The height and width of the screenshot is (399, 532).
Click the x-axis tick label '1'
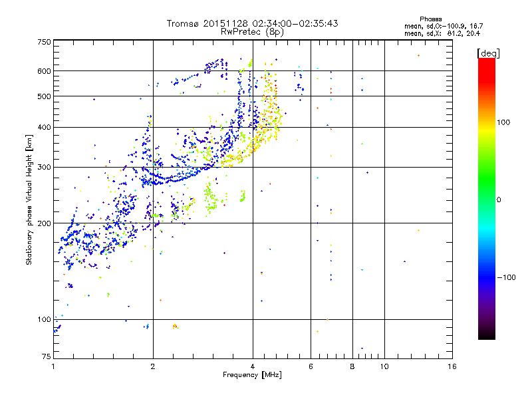click(54, 366)
